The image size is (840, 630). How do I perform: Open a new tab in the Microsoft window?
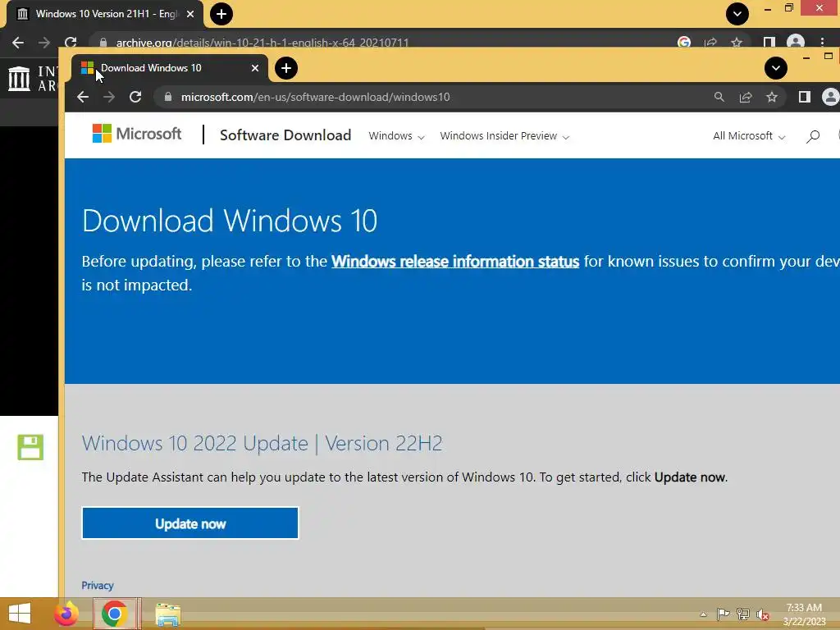click(x=286, y=68)
